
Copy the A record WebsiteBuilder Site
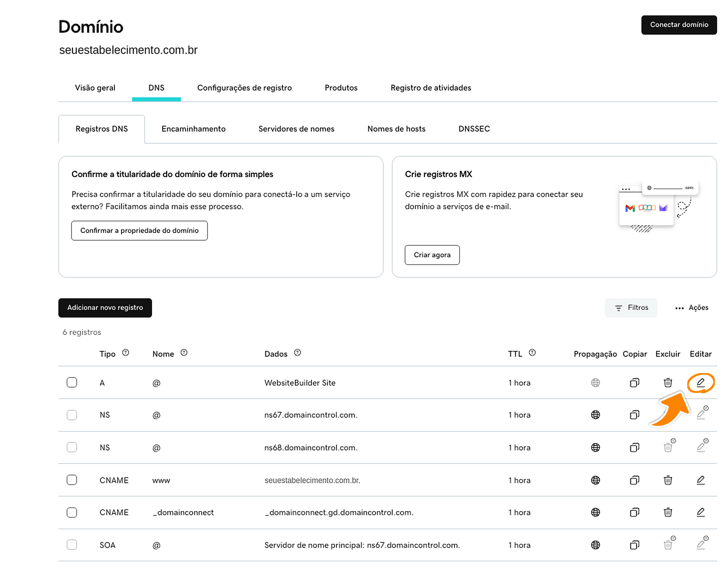click(635, 383)
